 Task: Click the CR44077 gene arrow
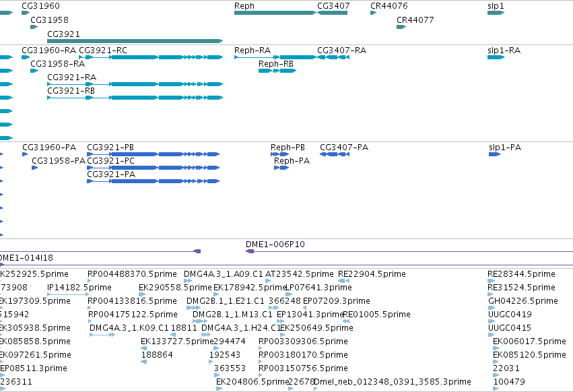coord(401,27)
